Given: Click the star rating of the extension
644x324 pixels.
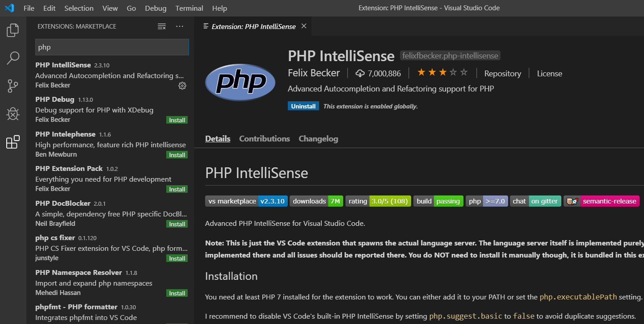Looking at the screenshot, I should [442, 72].
